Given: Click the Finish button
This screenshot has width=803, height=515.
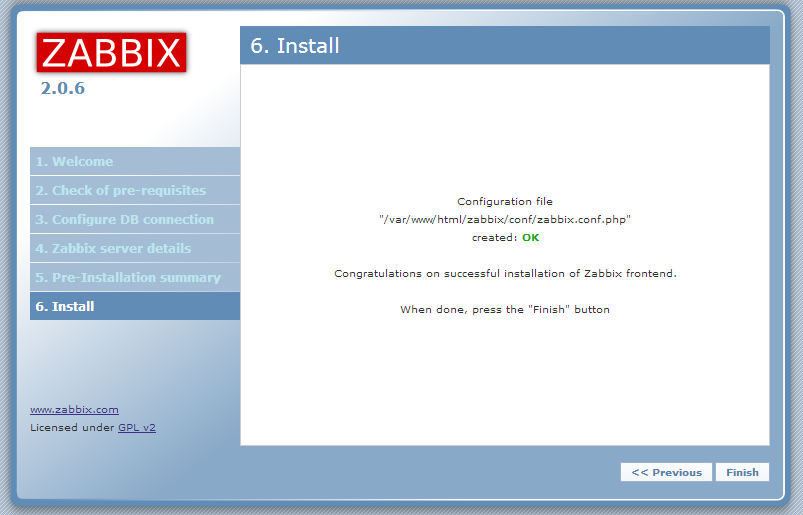Looking at the screenshot, I should (x=742, y=472).
